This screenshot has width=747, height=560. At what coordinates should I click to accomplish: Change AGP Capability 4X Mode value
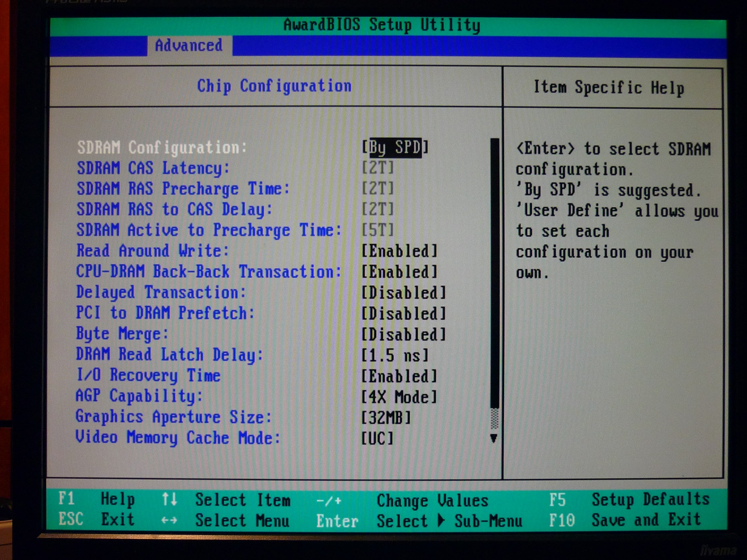400,397
